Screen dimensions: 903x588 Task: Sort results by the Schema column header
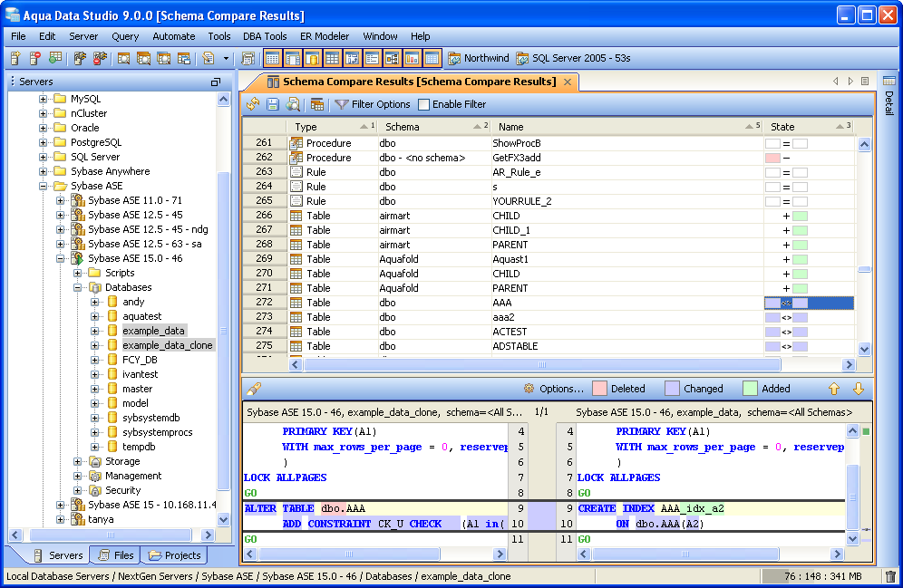(403, 127)
